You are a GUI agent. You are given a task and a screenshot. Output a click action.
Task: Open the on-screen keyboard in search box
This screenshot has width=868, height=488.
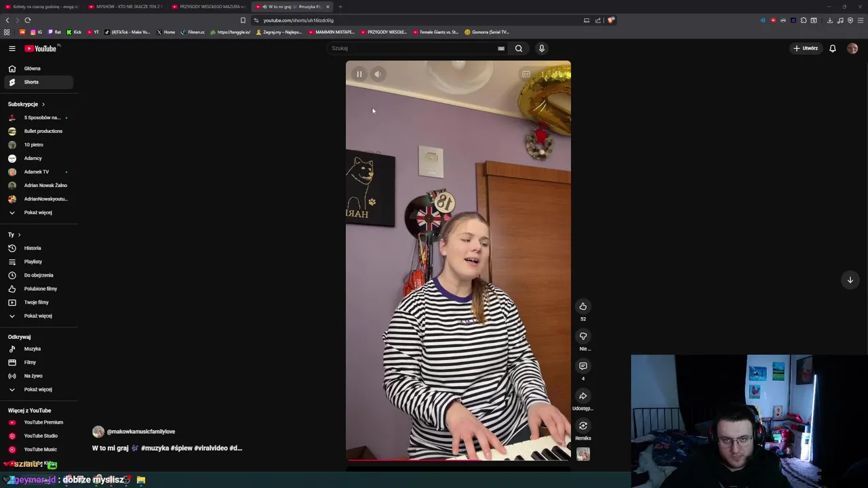pos(501,48)
